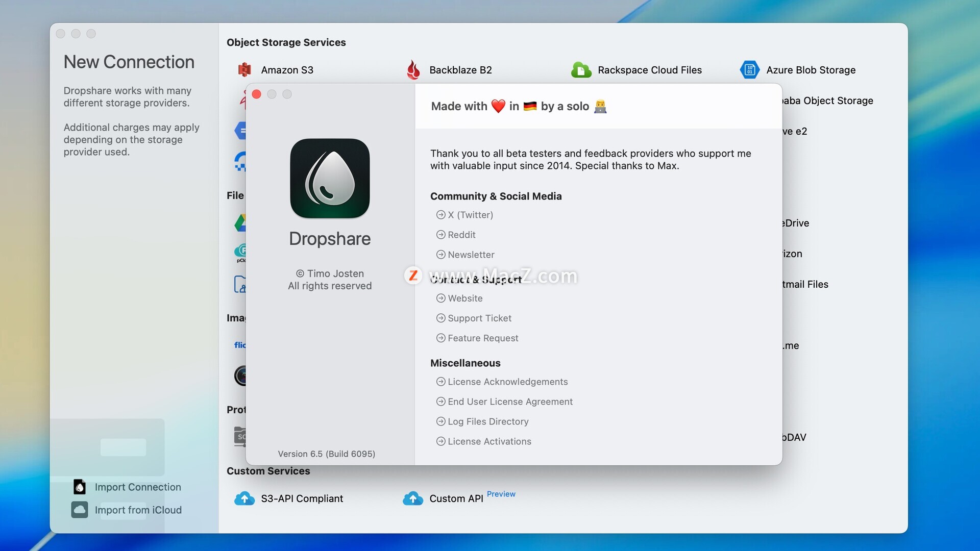Click arrow icon beside End User License Agreement
The width and height of the screenshot is (980, 551).
pyautogui.click(x=441, y=402)
